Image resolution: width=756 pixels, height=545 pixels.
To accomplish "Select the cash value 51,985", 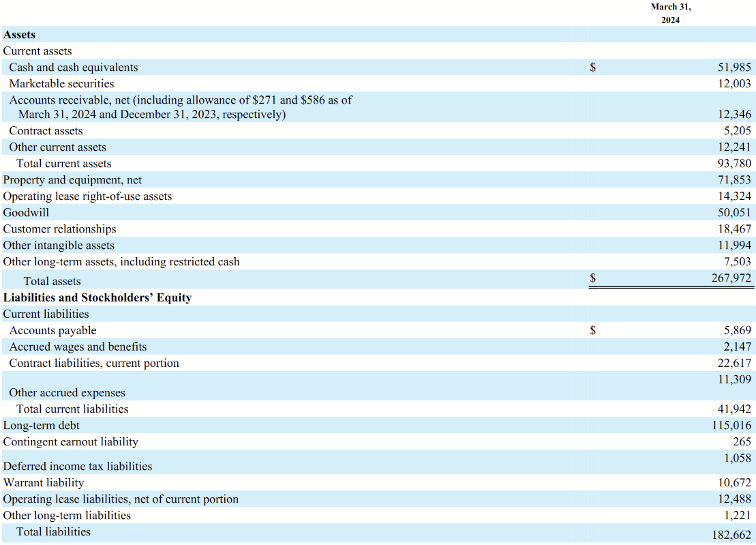I will (734, 68).
